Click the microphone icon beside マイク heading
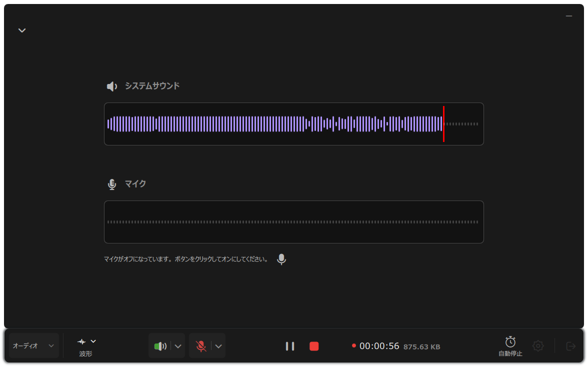The width and height of the screenshot is (588, 367). tap(112, 184)
